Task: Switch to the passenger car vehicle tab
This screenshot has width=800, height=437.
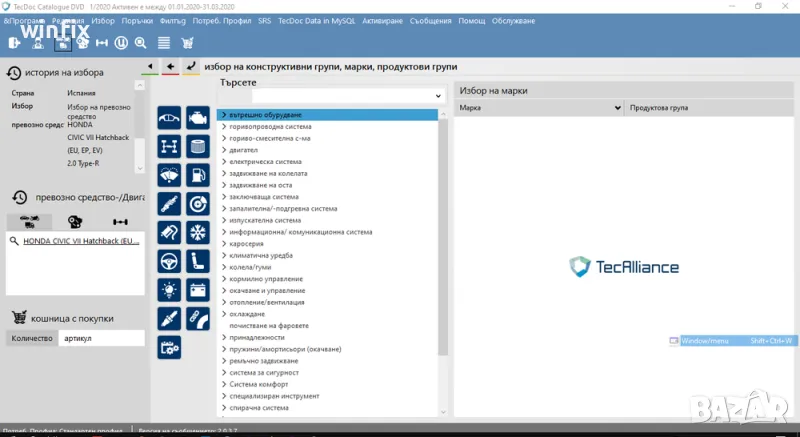Action: [30, 222]
